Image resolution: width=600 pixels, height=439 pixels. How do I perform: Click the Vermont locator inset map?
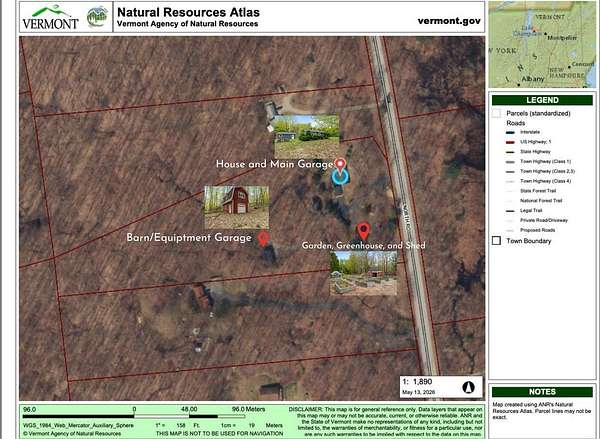tap(542, 44)
